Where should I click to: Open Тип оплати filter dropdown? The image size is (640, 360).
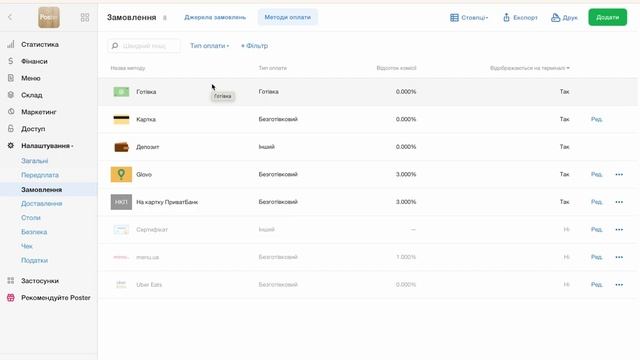point(209,46)
